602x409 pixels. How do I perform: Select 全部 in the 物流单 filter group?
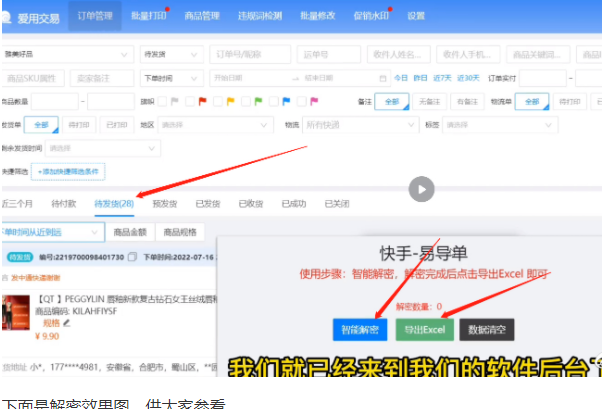click(x=532, y=101)
